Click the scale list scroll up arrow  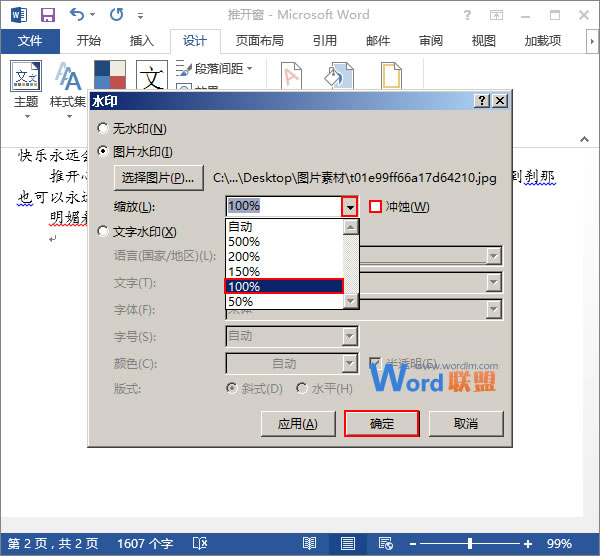tap(351, 227)
